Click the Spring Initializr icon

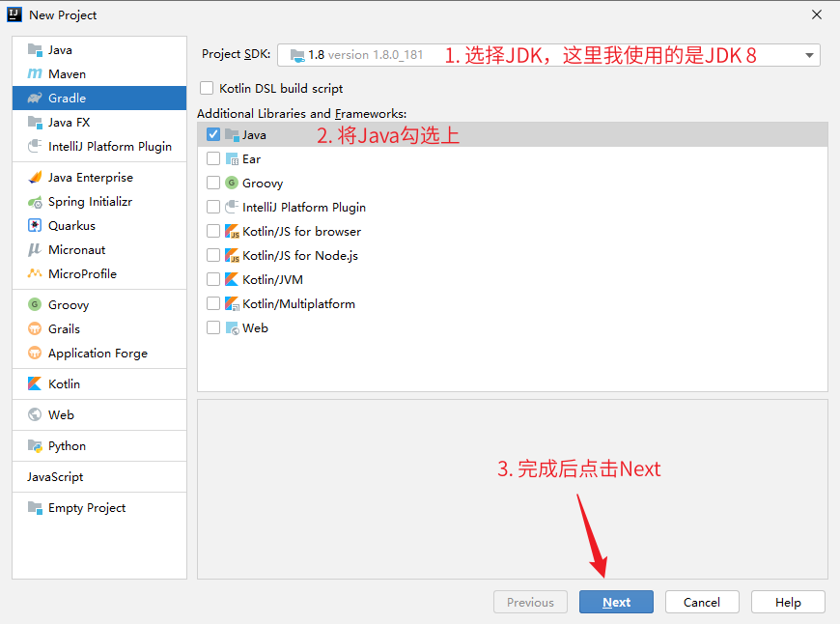click(35, 202)
